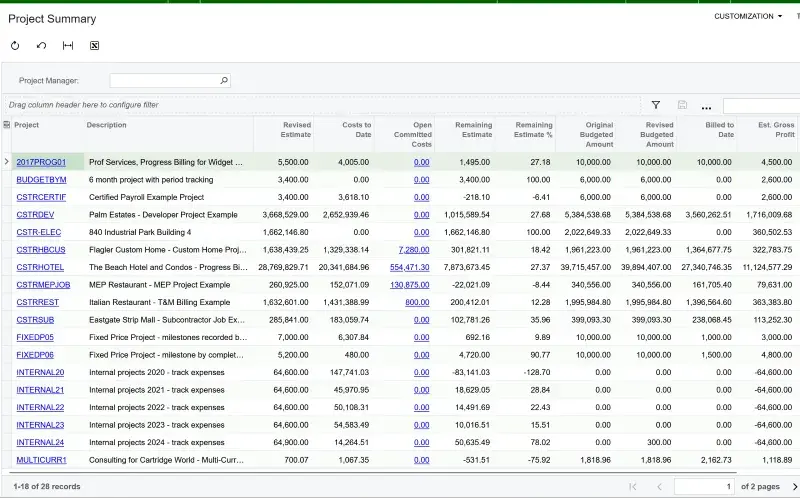
Task: Open the more options ellipsis menu
Action: coord(706,107)
